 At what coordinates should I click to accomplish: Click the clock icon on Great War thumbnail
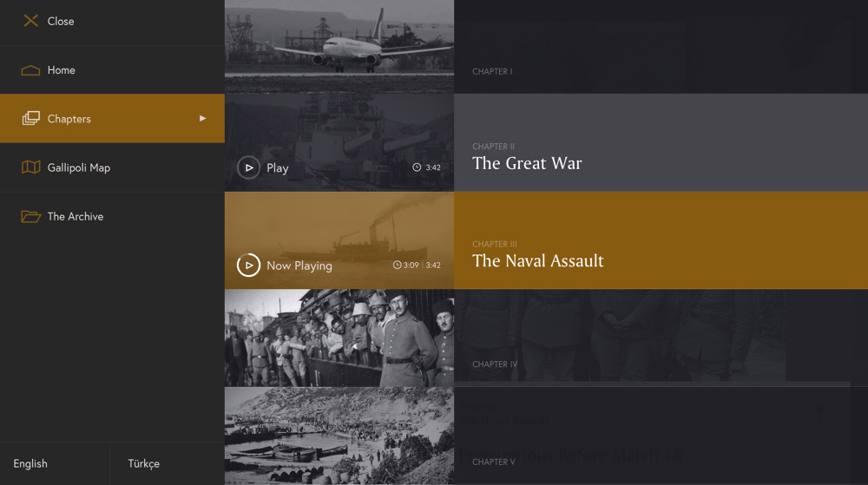point(417,167)
